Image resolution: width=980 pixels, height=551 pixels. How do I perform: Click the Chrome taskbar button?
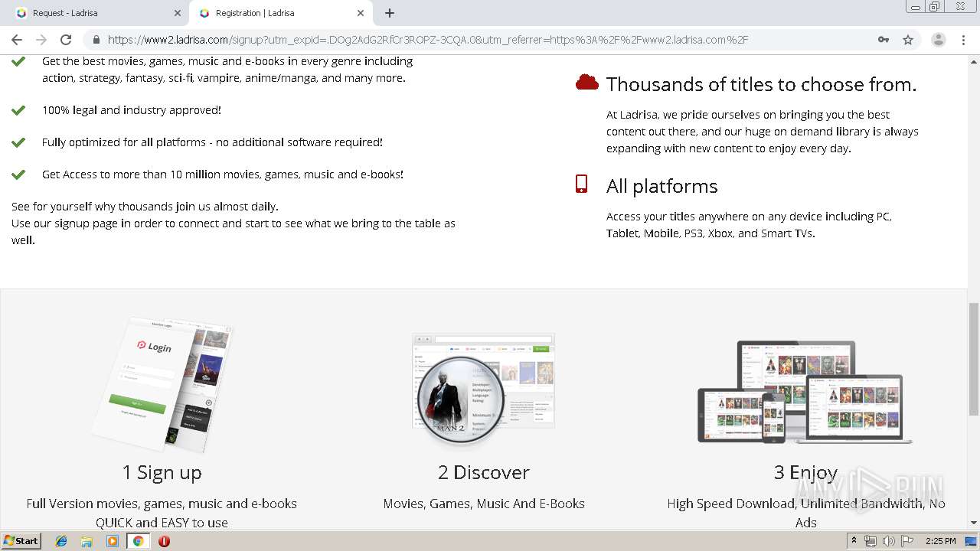(138, 541)
